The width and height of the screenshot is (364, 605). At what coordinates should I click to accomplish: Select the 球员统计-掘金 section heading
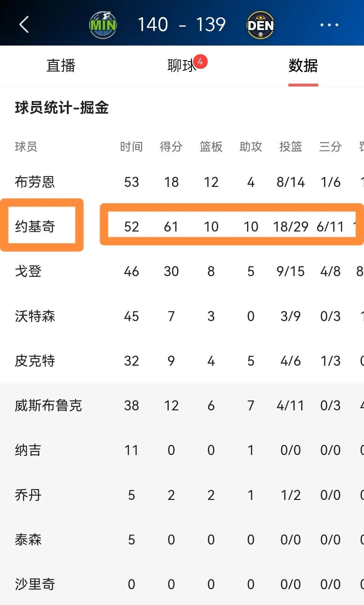click(62, 108)
